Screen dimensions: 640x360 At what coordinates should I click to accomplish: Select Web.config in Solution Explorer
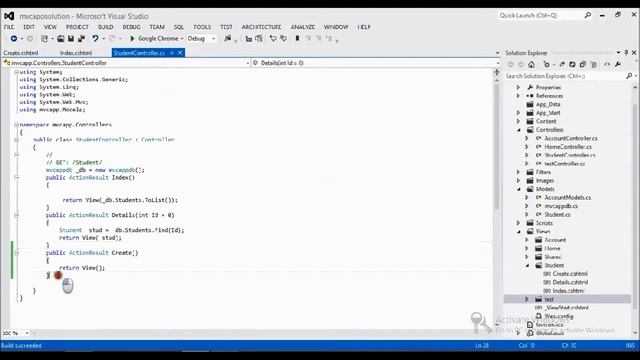[x=559, y=316]
